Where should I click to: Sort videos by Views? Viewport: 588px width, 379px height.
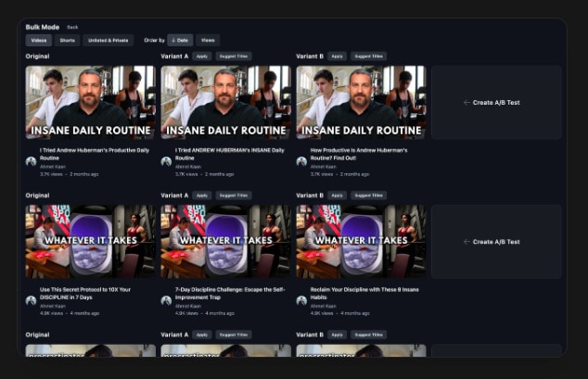point(208,41)
